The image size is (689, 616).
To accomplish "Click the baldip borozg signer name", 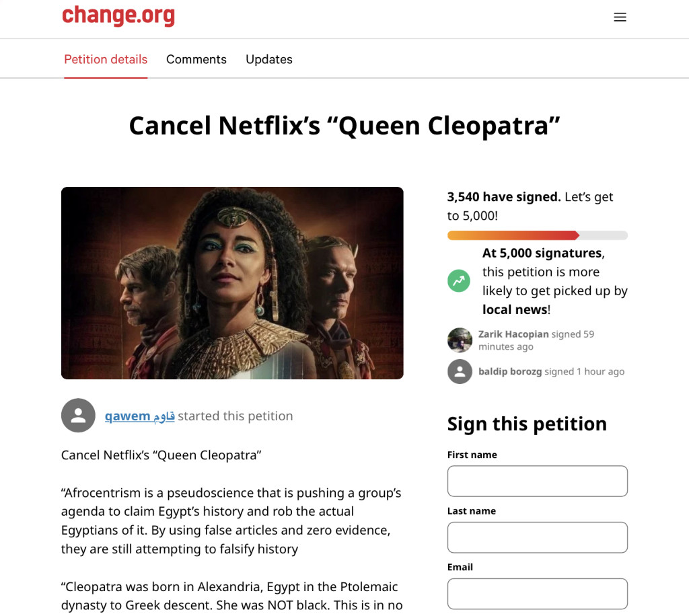I will [x=510, y=371].
